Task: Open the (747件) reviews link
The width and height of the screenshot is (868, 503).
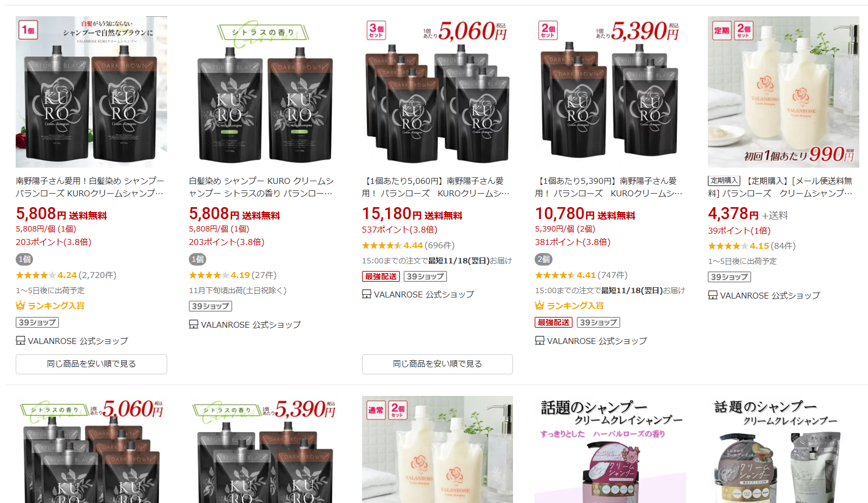Action: click(x=613, y=275)
